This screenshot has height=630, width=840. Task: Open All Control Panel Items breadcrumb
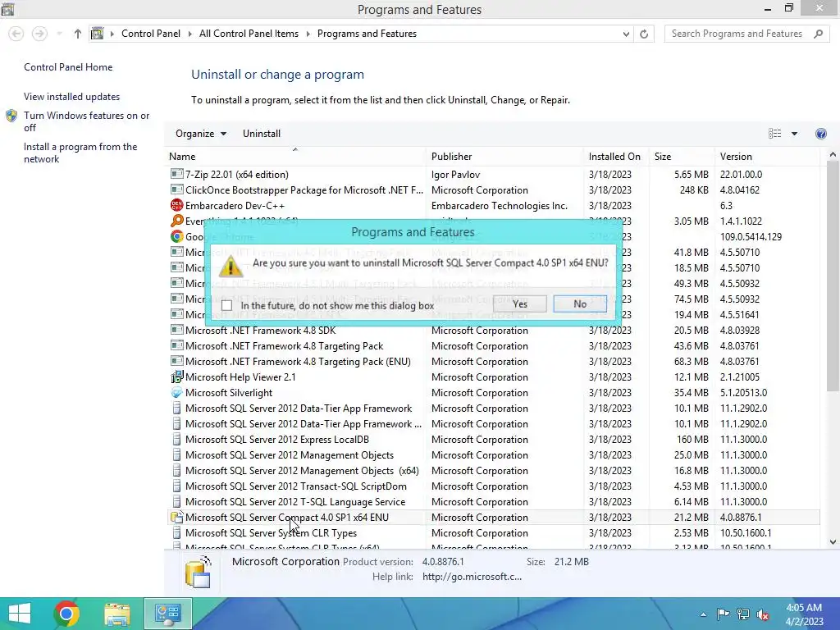[x=249, y=34]
